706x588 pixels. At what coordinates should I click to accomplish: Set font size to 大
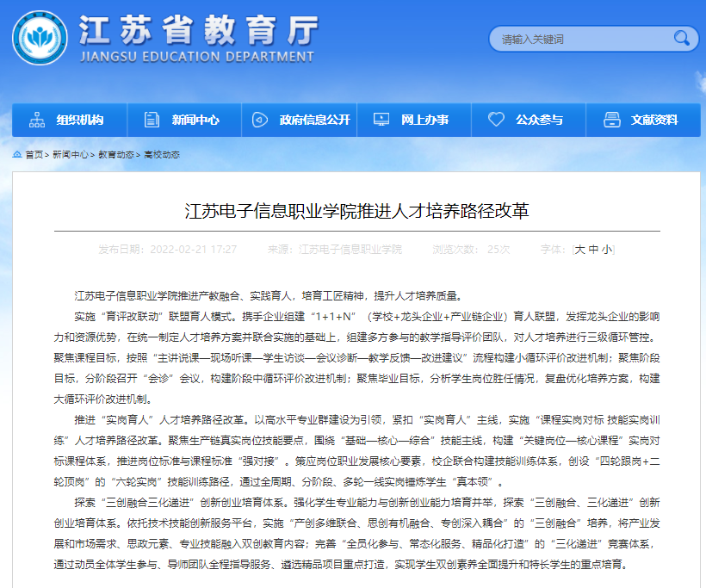click(x=580, y=250)
